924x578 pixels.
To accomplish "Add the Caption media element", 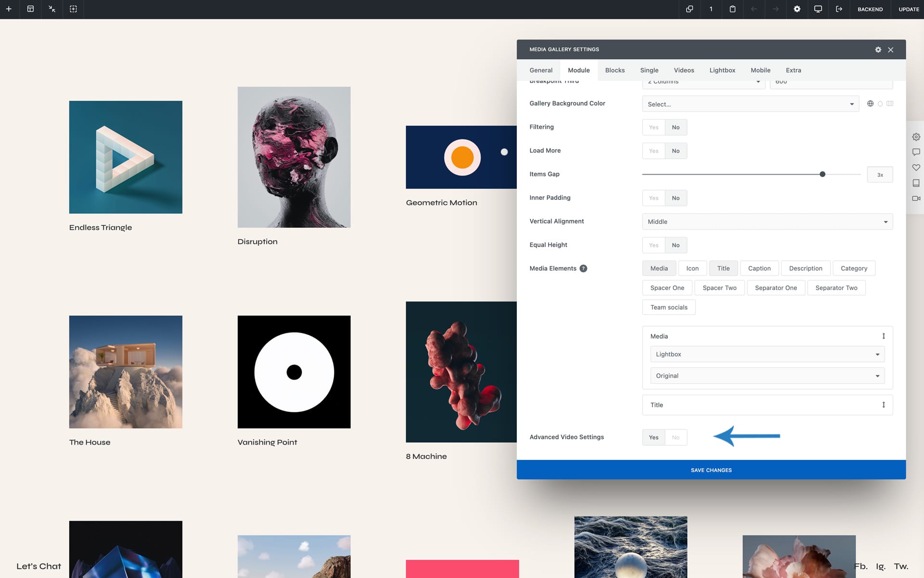I will point(759,268).
